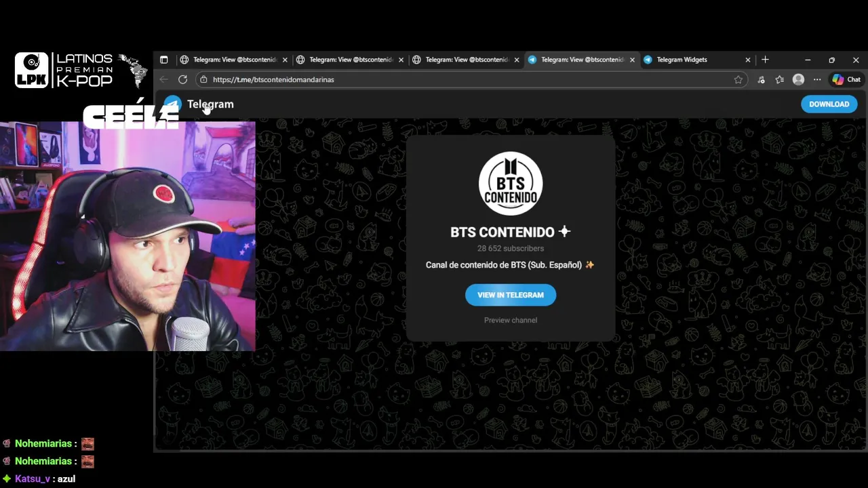Add this page to favorites star icon
This screenshot has height=488, width=868.
[x=738, y=79]
